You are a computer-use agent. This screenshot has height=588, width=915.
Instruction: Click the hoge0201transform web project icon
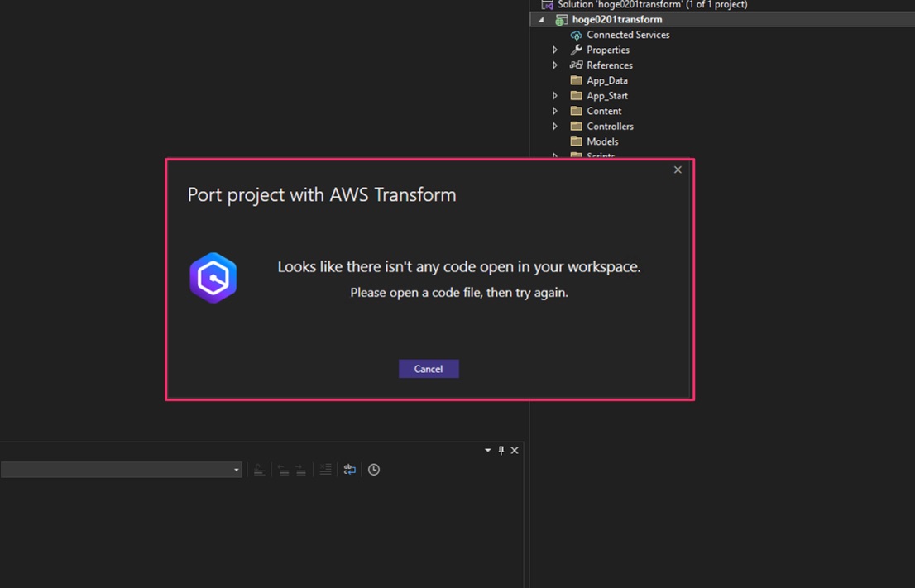(x=561, y=20)
